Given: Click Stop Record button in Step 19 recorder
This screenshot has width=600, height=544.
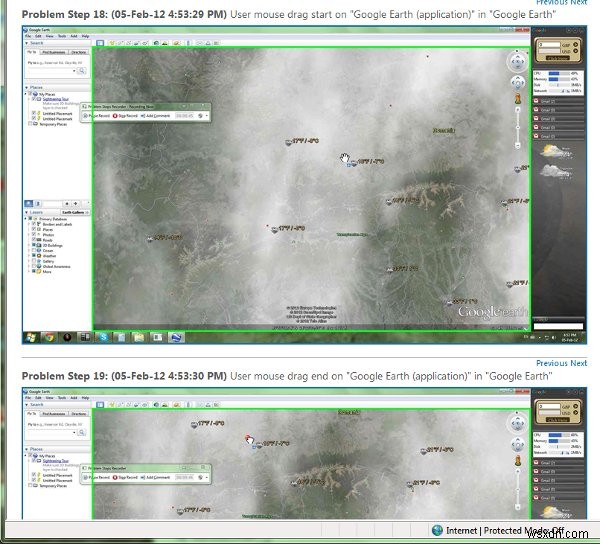Looking at the screenshot, I should coord(125,477).
